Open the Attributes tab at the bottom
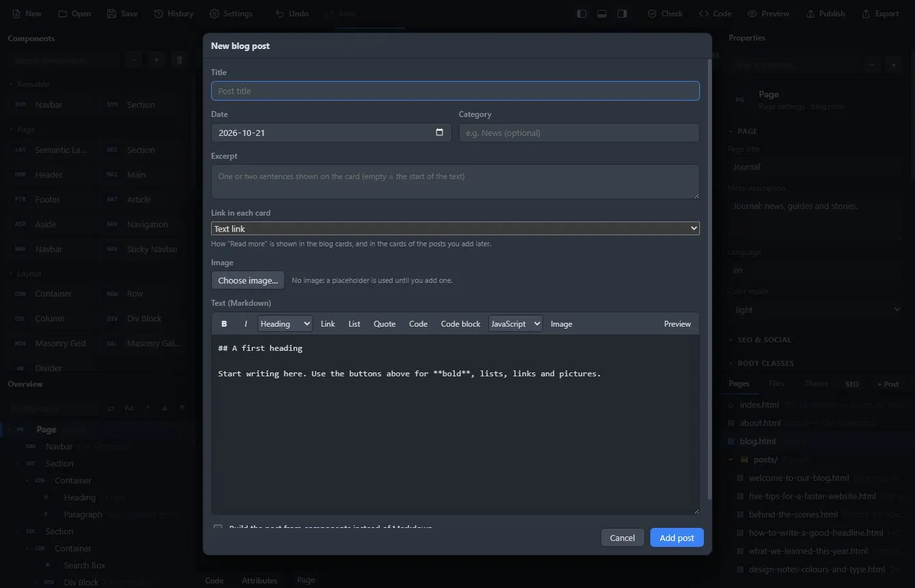The width and height of the screenshot is (915, 588). [259, 581]
